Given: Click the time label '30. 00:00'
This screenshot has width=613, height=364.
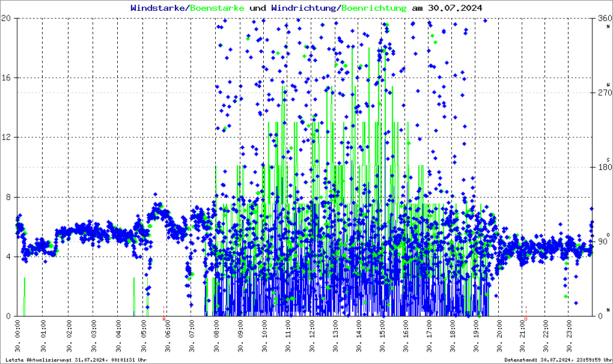Looking at the screenshot, I should (x=17, y=336).
